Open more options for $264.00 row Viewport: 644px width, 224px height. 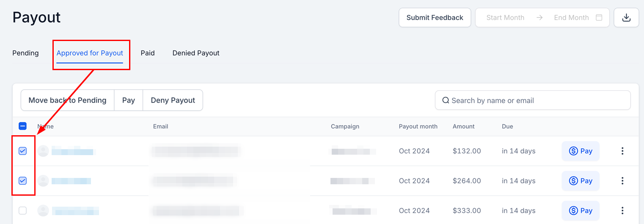click(x=622, y=181)
